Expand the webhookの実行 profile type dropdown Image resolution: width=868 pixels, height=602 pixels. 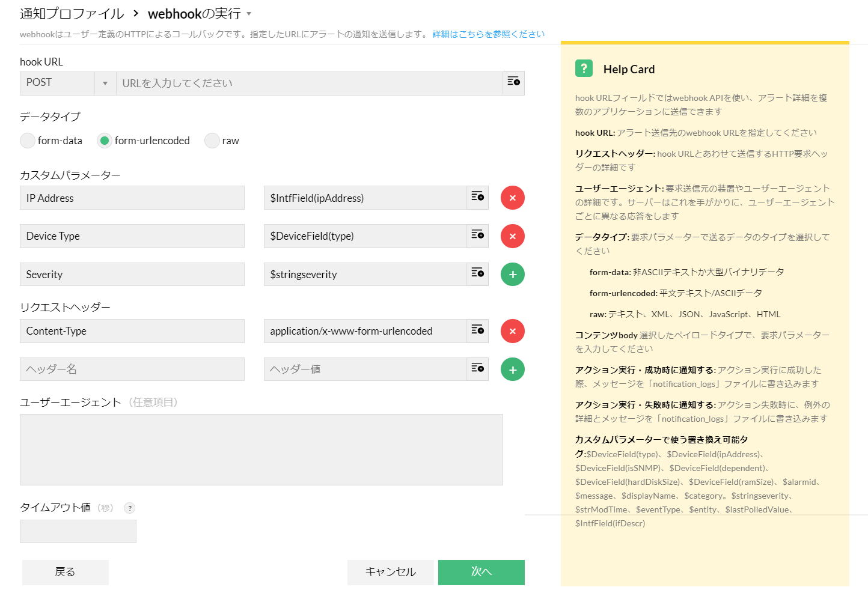249,14
